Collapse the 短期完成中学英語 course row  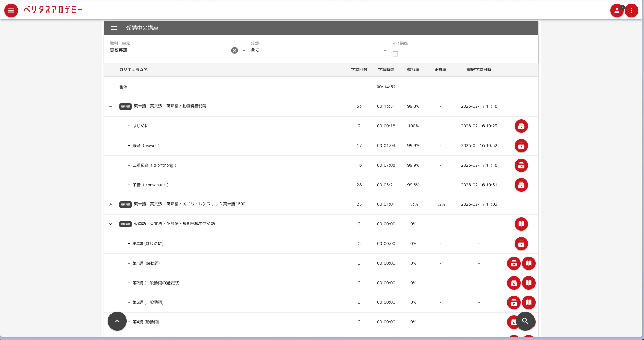pos(110,224)
